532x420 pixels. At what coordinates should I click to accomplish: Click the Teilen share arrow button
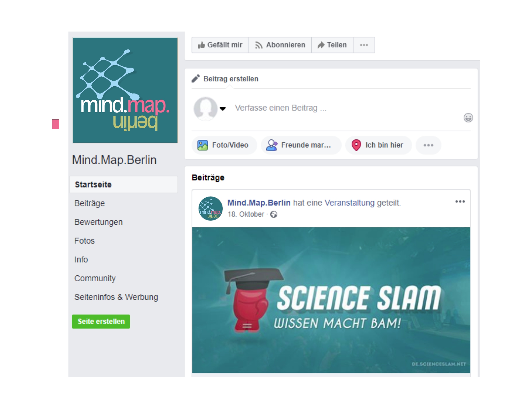pos(332,45)
